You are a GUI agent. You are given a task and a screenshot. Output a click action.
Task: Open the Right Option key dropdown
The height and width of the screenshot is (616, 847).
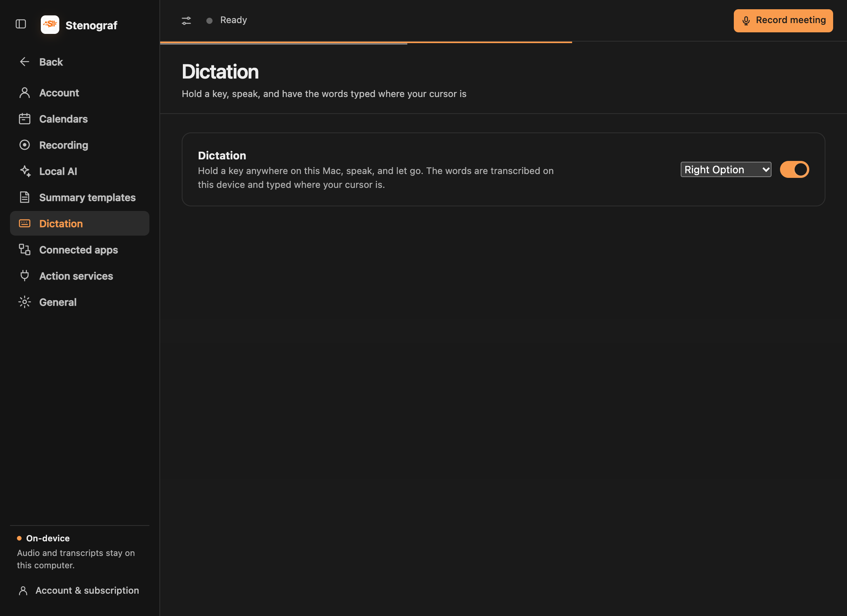726,169
